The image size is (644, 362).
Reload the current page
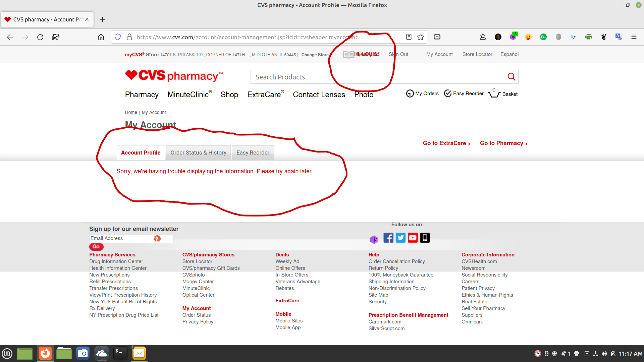click(40, 37)
